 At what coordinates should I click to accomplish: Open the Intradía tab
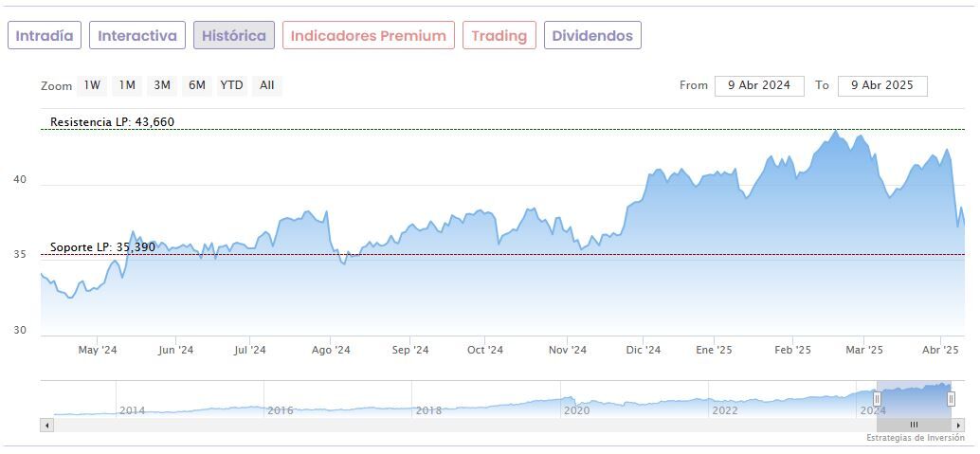click(45, 36)
